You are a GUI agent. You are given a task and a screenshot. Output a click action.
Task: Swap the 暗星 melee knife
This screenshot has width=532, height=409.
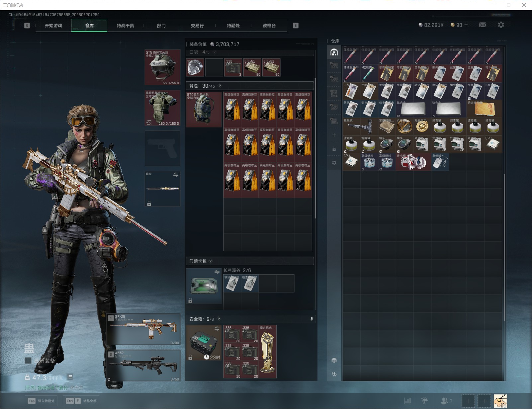[176, 175]
